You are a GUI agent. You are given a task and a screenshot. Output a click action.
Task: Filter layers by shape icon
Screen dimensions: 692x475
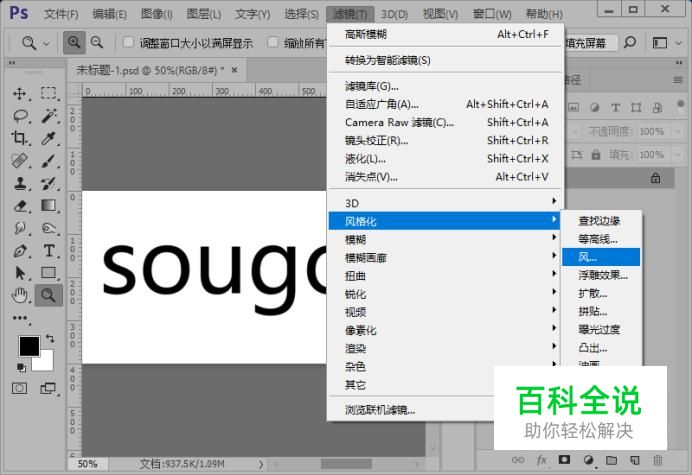(636, 107)
